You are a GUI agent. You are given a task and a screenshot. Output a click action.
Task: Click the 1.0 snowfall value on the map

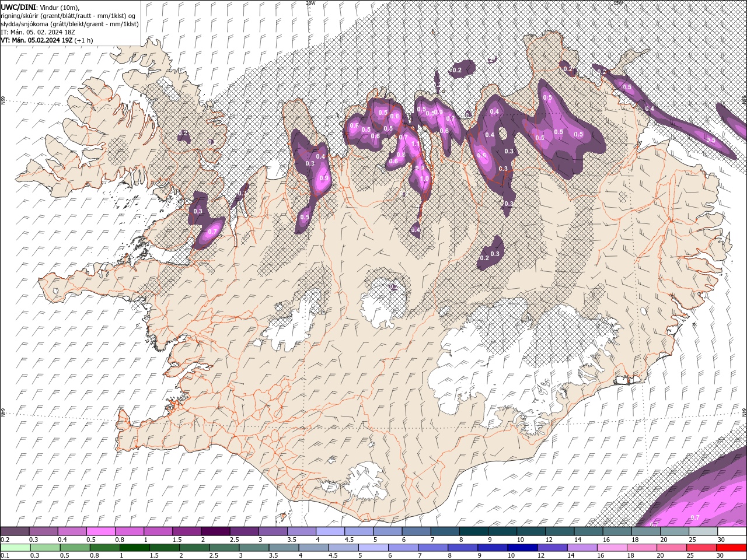(424, 179)
